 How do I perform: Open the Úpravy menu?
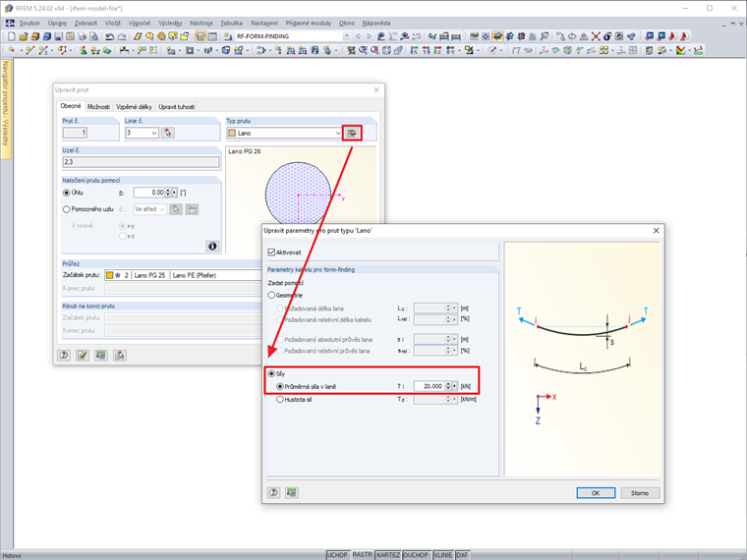pyautogui.click(x=57, y=23)
